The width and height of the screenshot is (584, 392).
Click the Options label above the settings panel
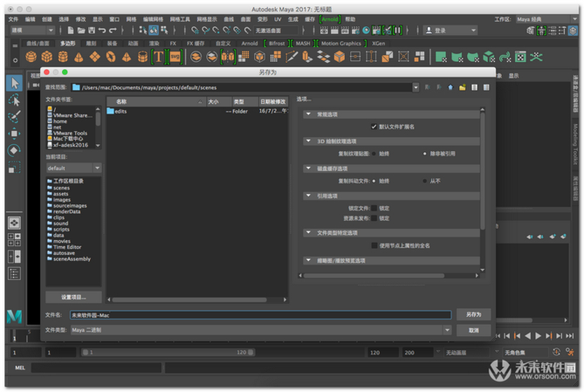tap(303, 99)
